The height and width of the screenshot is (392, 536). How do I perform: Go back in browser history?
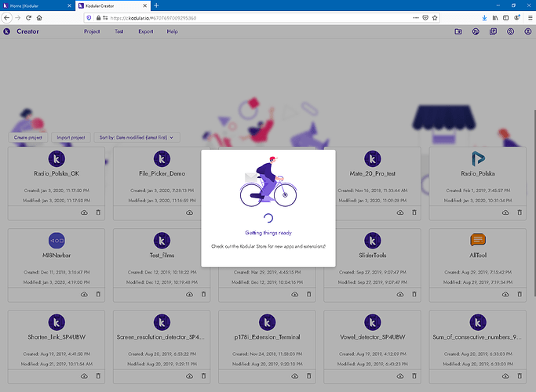tap(7, 18)
